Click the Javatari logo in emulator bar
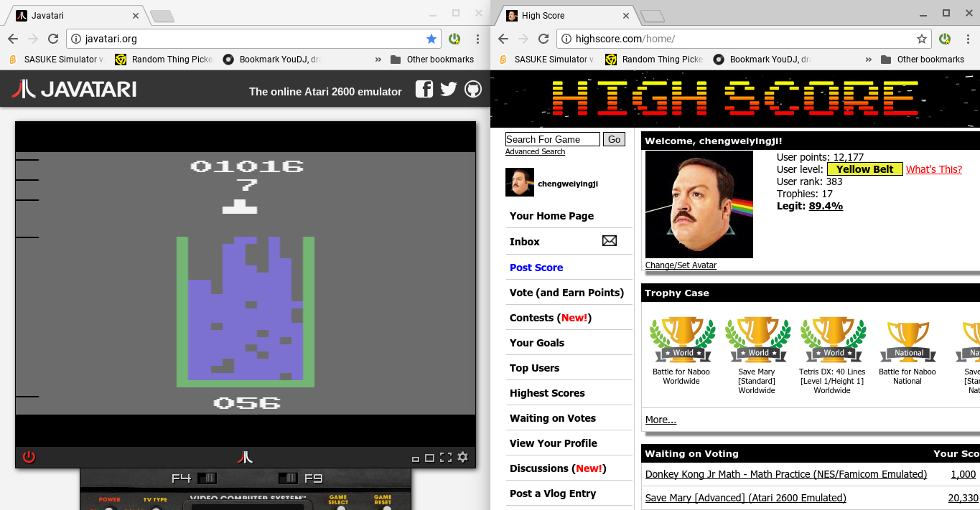The image size is (980, 510). pos(246,457)
